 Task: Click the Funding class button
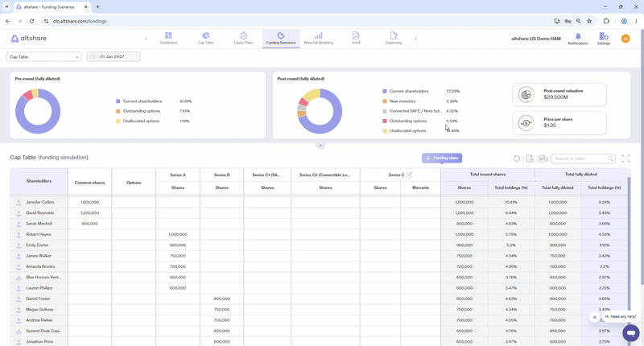pyautogui.click(x=442, y=158)
